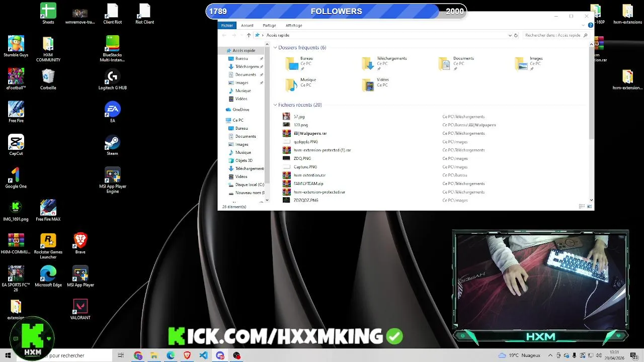Select Disque local (C:) drive
Viewport: 644px width, 362px height.
(x=246, y=185)
